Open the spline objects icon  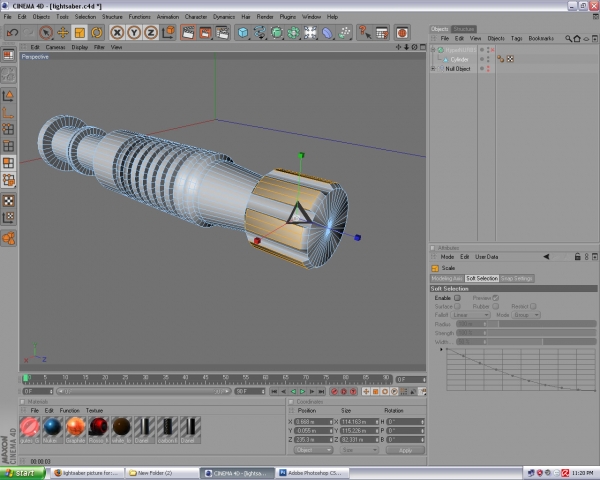coord(259,33)
